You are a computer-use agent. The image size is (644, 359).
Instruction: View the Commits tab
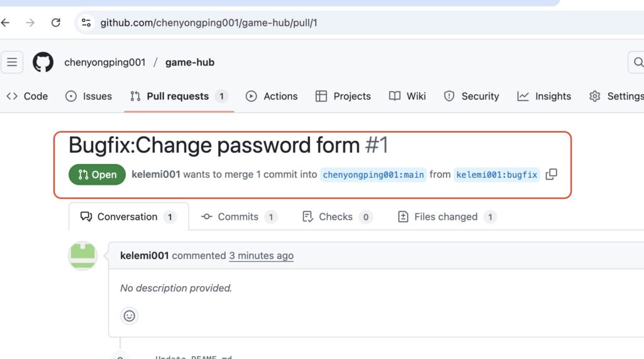pos(238,217)
